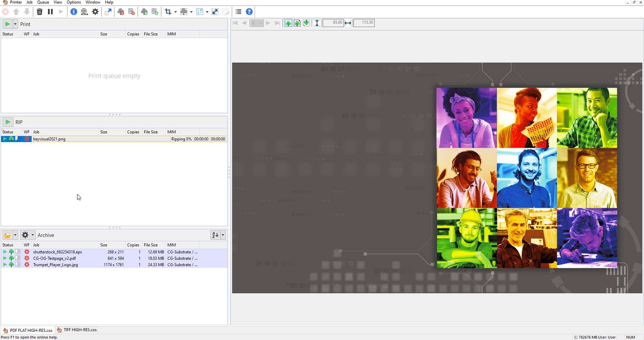The height and width of the screenshot is (340, 644).
Task: Open settings with the toolbar gear icon
Action: (x=95, y=12)
